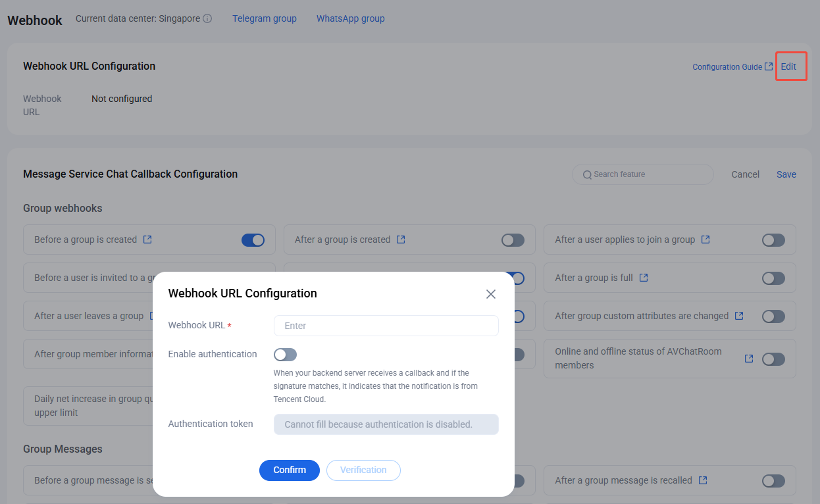Enable After a group is created toggle
The height and width of the screenshot is (504, 820).
coord(513,240)
